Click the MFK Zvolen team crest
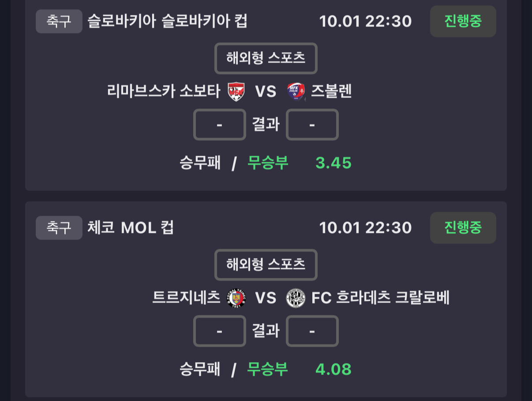Image resolution: width=532 pixels, height=401 pixels. [296, 92]
